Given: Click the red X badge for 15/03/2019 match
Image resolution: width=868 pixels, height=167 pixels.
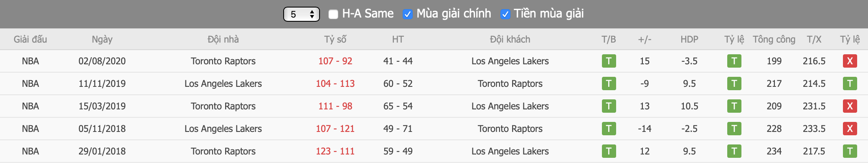Looking at the screenshot, I should click(x=850, y=106).
